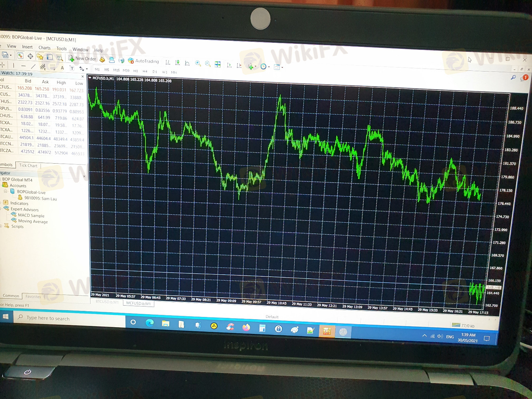
Task: Toggle chart shift icon
Action: (x=239, y=65)
